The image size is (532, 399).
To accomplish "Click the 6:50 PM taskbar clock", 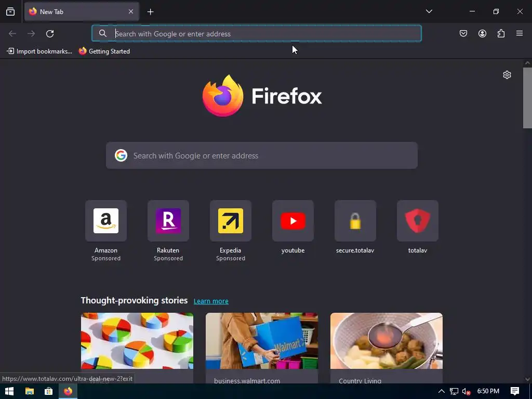I will click(488, 391).
